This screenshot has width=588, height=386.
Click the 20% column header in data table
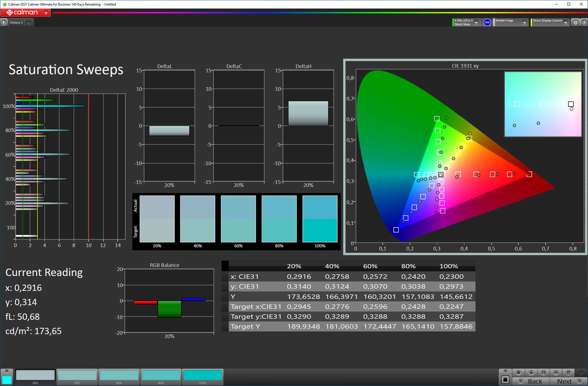pos(294,266)
